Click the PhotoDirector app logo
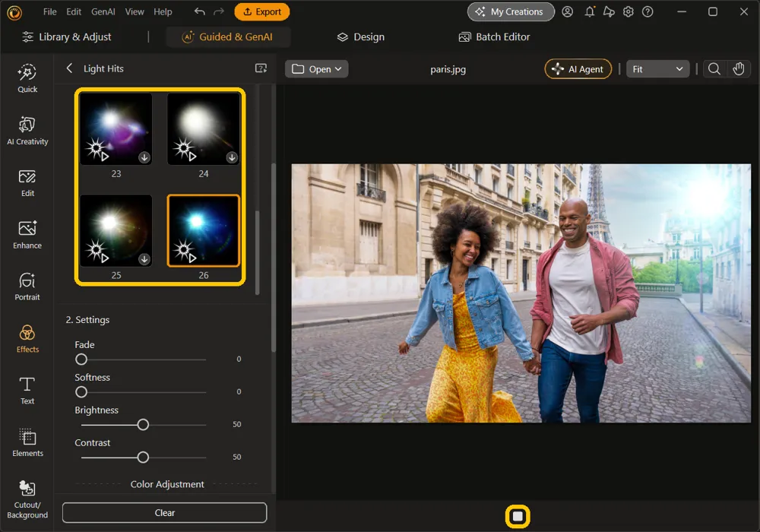760x532 pixels. [14, 12]
